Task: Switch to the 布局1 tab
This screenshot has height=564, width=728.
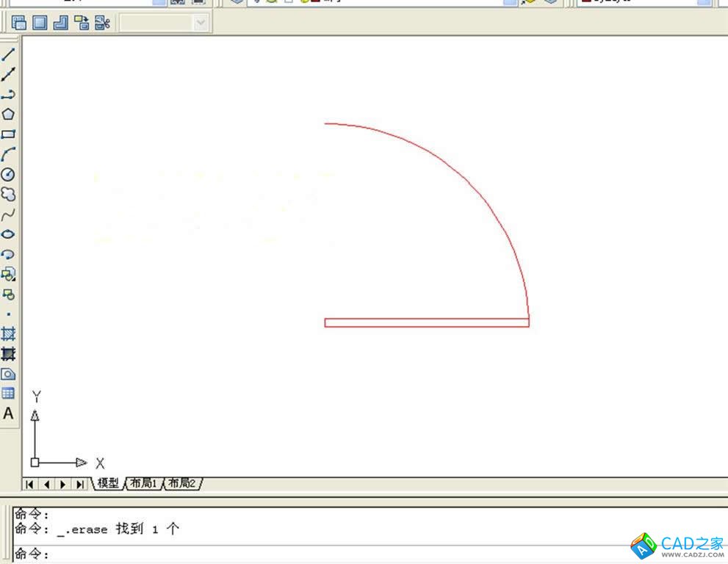Action: pos(144,483)
